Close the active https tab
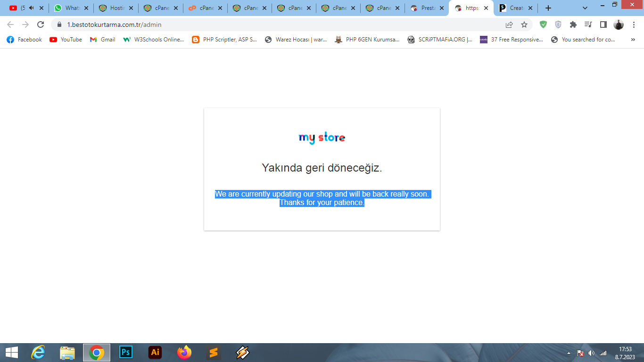This screenshot has height=362, width=644. point(486,8)
